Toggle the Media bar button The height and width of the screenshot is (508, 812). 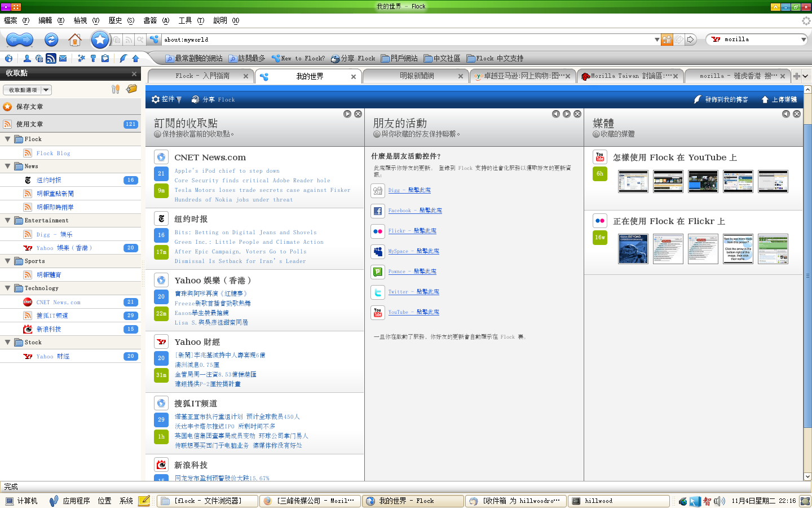pyautogui.click(x=39, y=58)
